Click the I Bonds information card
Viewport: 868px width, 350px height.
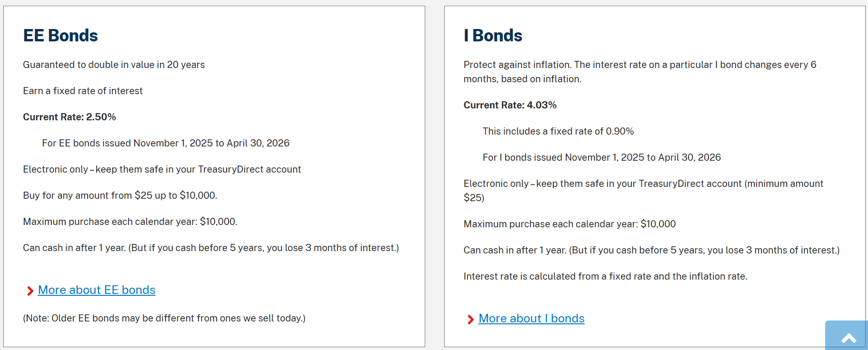click(656, 176)
